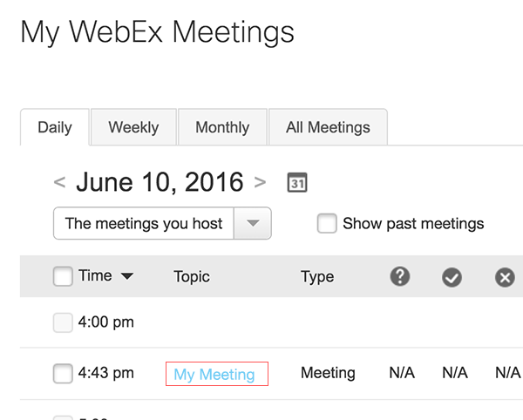This screenshot has height=420, width=523.
Task: Tick the 4:00 pm row checkbox
Action: tap(63, 322)
